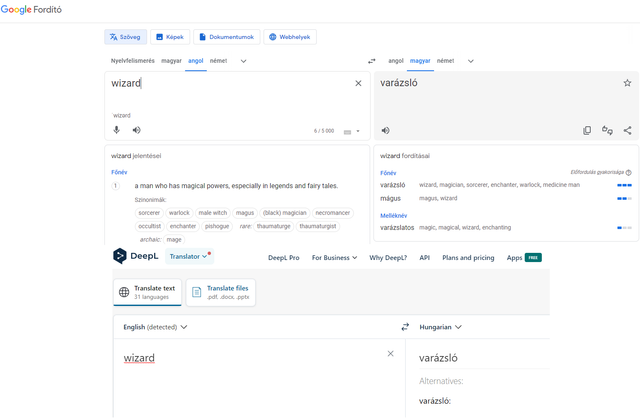
Task: Expand the For Business menu
Action: click(x=334, y=258)
